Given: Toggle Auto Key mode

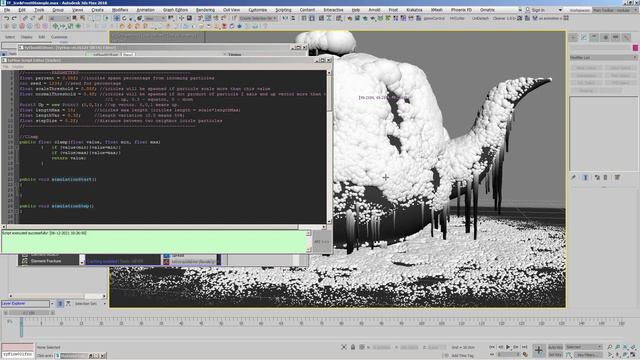Looking at the screenshot, I should (555, 347).
